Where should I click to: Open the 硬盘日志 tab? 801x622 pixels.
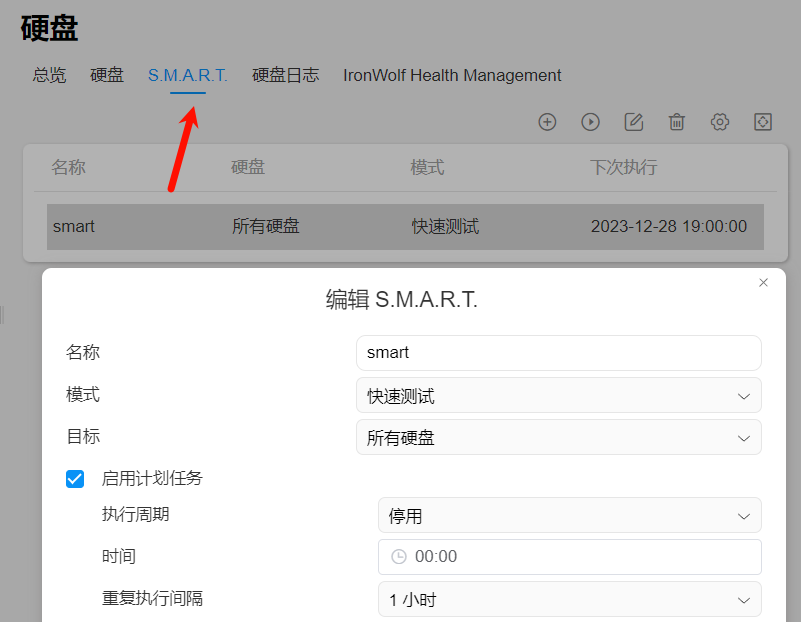point(286,75)
